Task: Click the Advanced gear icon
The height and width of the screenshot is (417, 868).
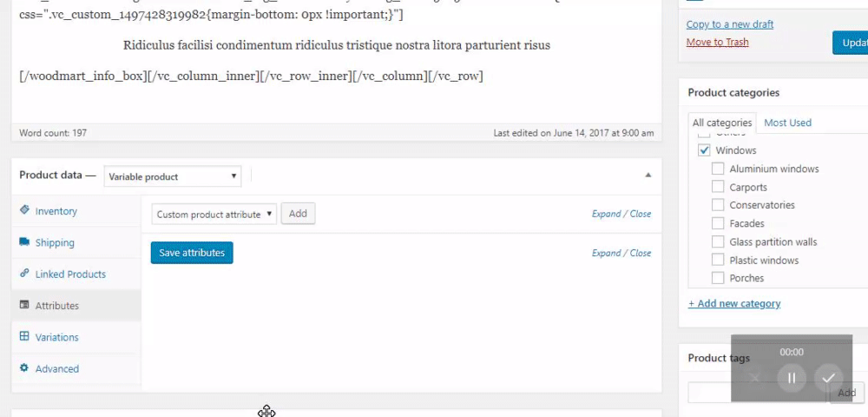Action: (24, 368)
